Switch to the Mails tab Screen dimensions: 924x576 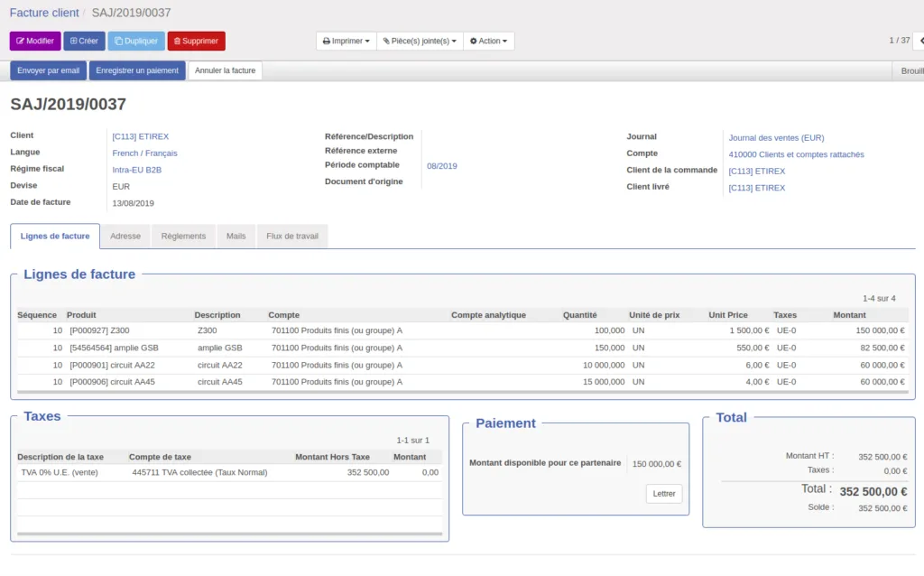tap(236, 236)
